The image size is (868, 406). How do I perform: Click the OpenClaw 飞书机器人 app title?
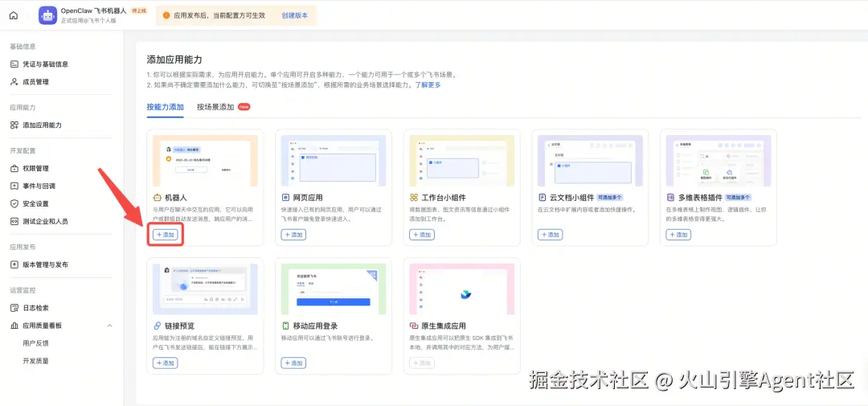95,10
